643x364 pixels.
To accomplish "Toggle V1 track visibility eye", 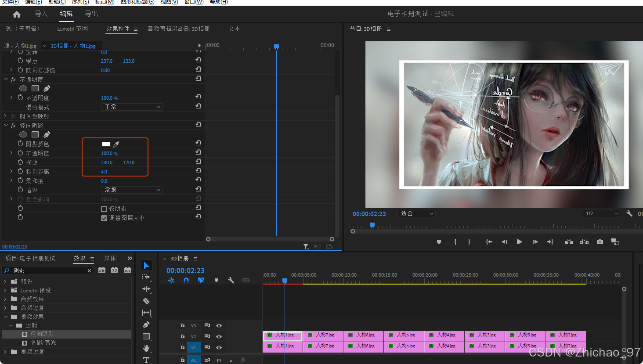I will pyautogui.click(x=219, y=348).
